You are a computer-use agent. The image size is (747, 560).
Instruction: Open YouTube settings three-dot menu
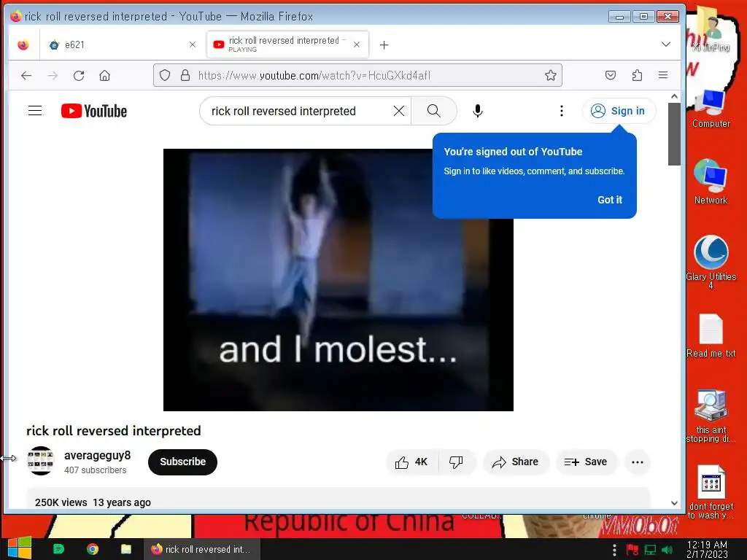[562, 111]
